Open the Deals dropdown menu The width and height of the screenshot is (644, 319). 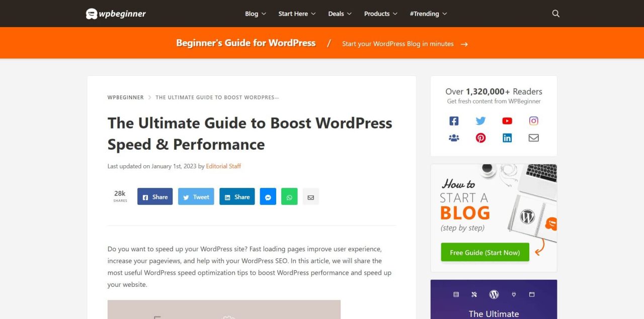[340, 14]
